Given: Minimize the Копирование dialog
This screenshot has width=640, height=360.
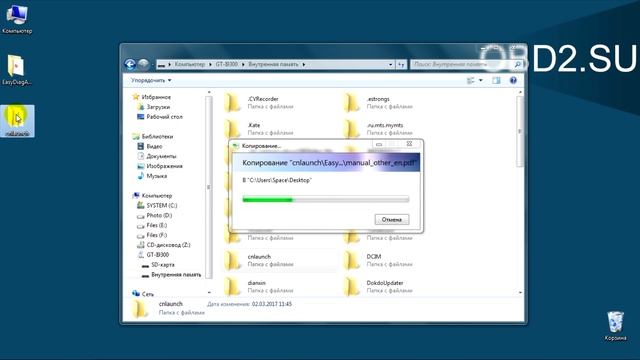Looking at the screenshot, I should tap(379, 144).
